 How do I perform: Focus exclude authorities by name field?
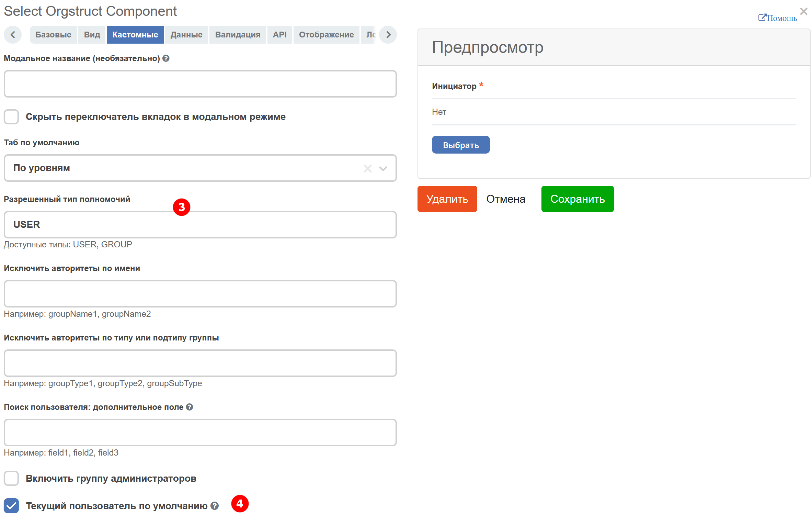tap(200, 294)
